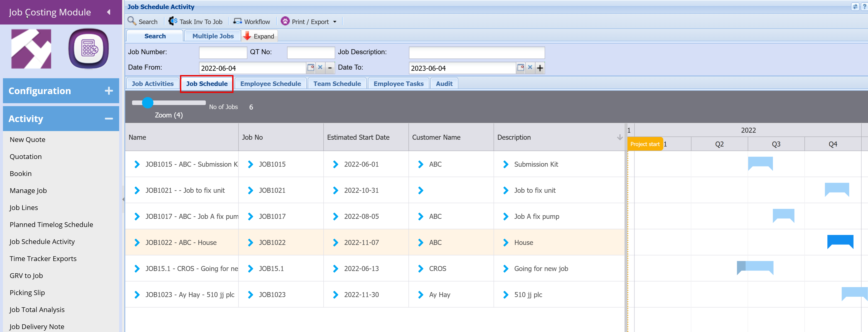Click the Search magnifier icon in toolbar

[x=131, y=21]
